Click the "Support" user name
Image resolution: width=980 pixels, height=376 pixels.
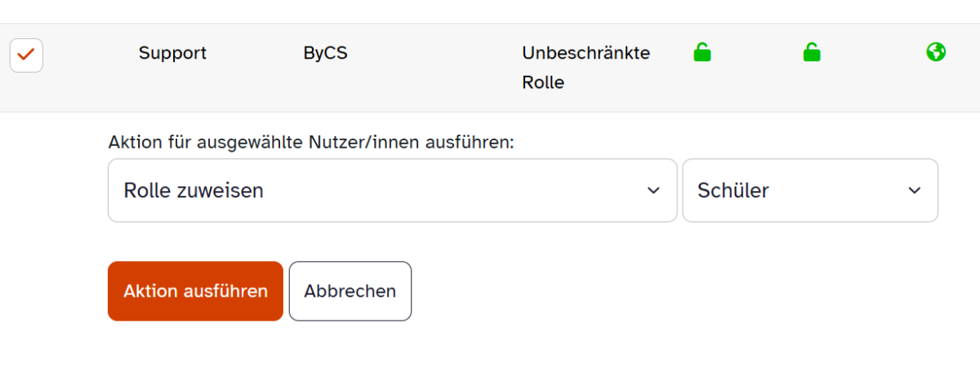click(172, 54)
